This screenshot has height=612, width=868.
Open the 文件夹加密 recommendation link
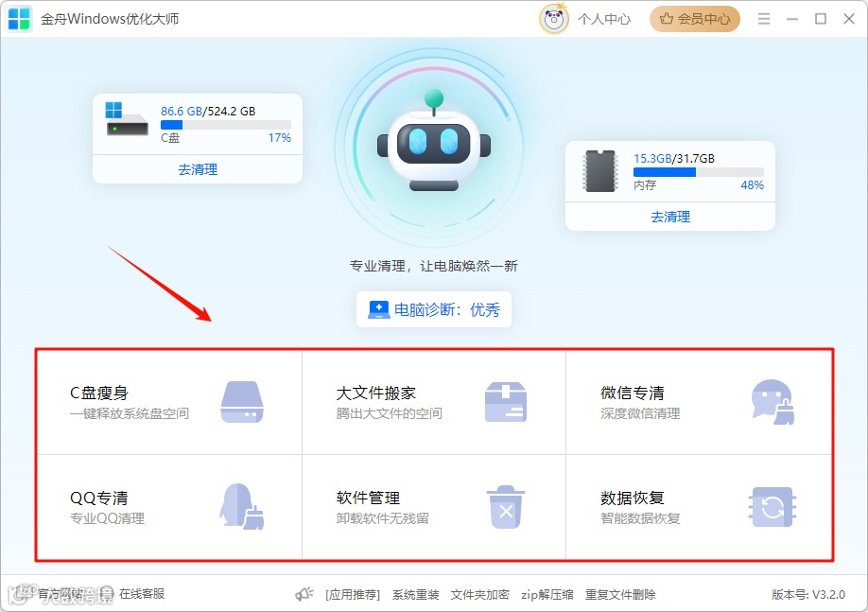(x=480, y=595)
